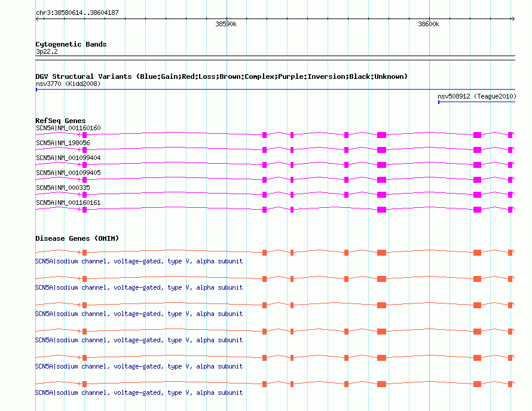Click the leftmost exon of NM_000335 transcript
Screen dimensions: 532x411
tap(84, 195)
